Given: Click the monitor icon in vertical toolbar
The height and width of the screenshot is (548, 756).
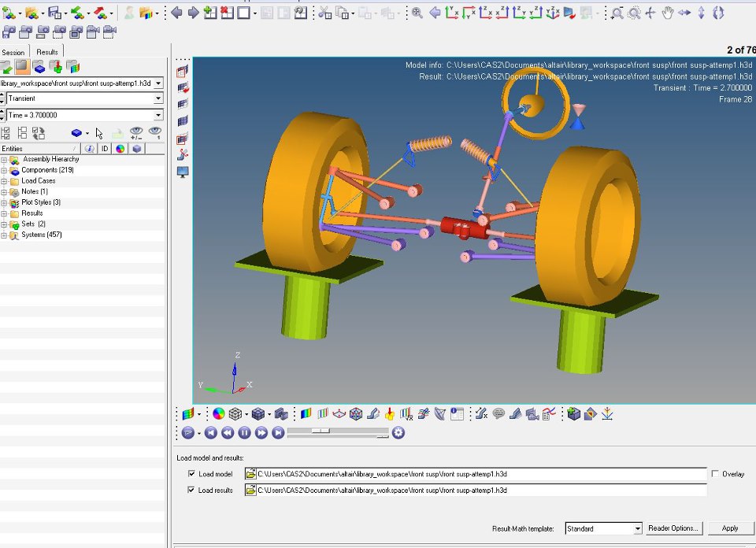Looking at the screenshot, I should (x=183, y=172).
